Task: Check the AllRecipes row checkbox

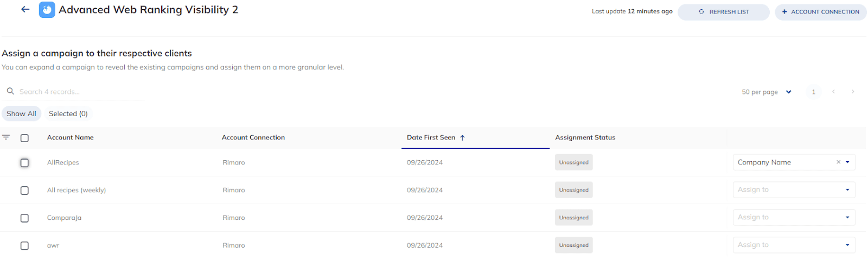Action: [x=24, y=163]
